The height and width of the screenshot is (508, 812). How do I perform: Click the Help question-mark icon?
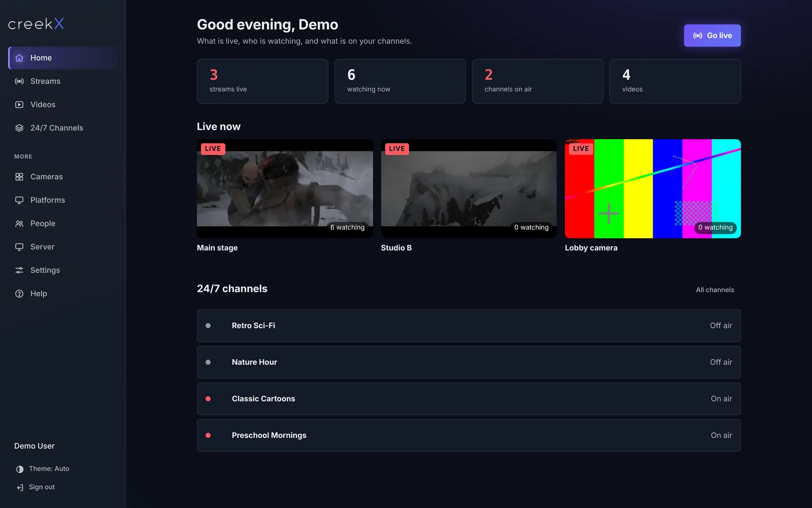point(19,294)
